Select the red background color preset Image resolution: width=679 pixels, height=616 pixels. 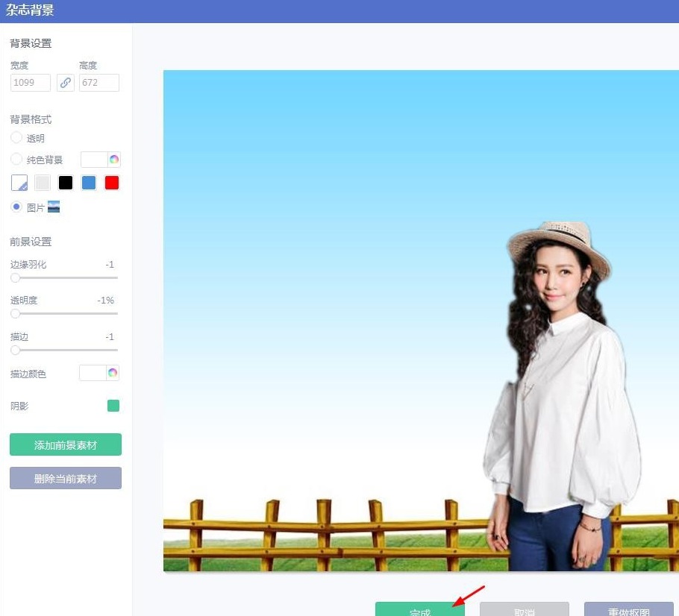coord(111,183)
